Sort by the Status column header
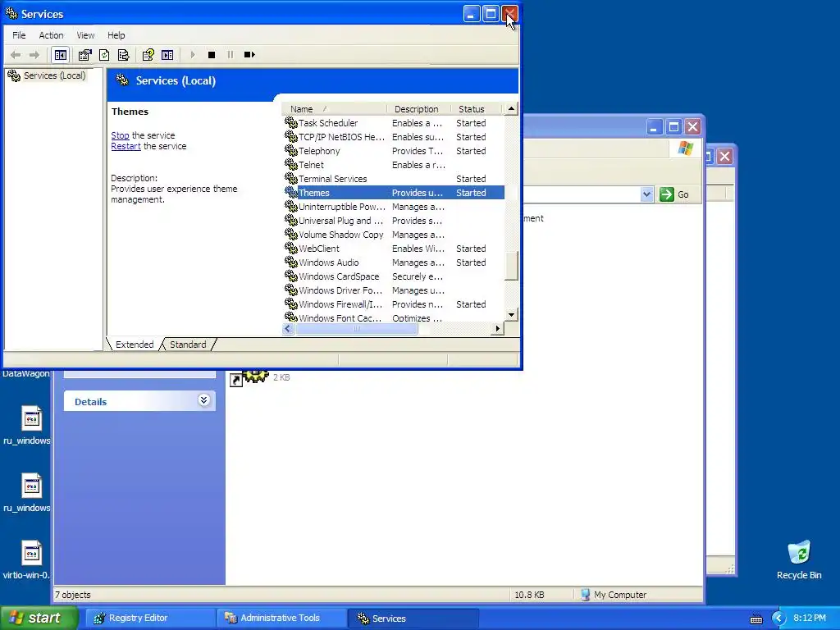The height and width of the screenshot is (630, 840). 477,109
